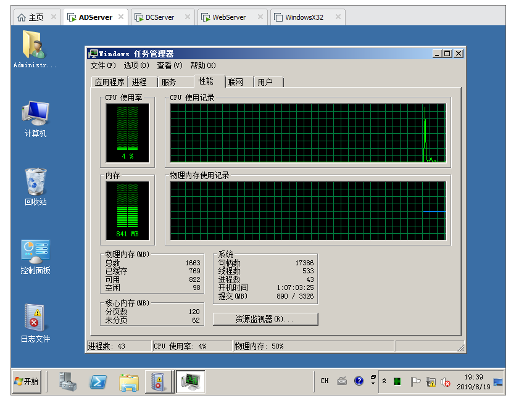Switch to the 联网 tab

click(236, 82)
